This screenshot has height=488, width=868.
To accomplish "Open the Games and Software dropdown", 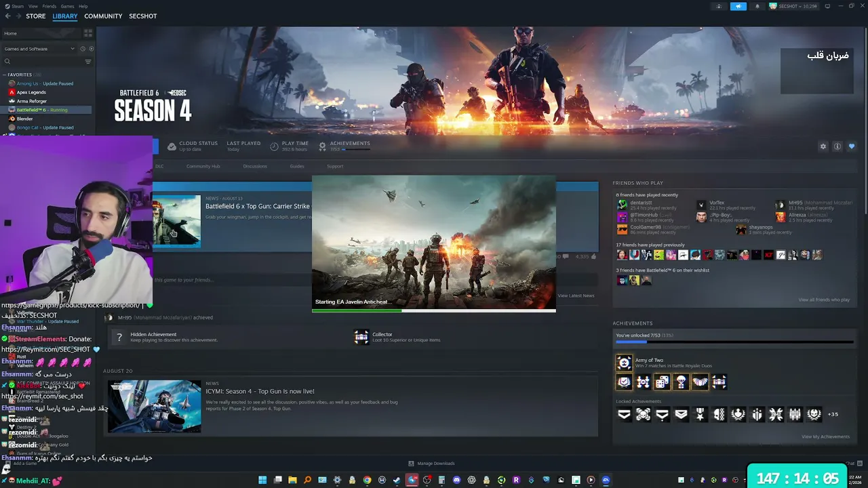I will point(39,49).
